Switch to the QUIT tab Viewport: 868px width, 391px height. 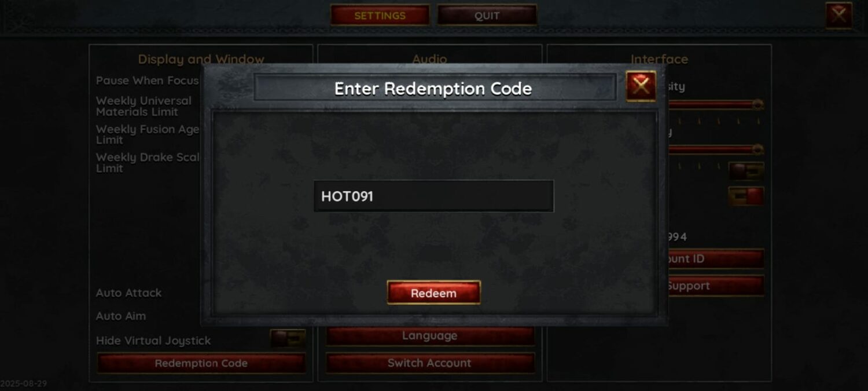[x=487, y=16]
